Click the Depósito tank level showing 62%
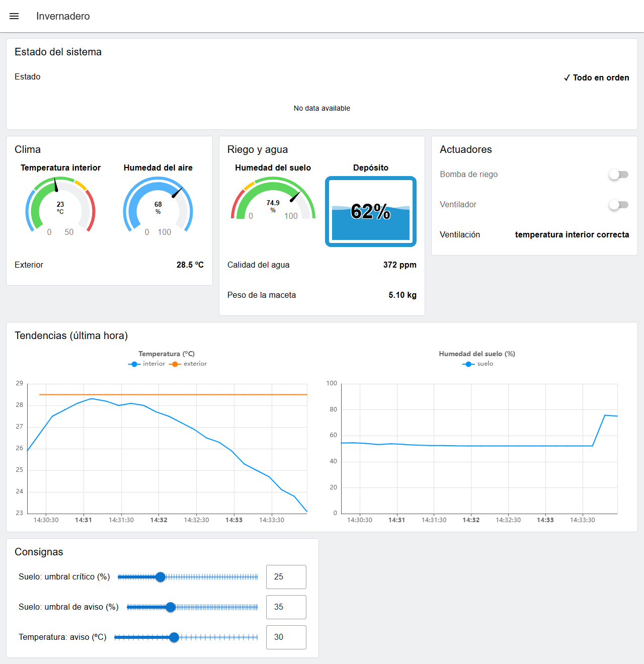 pyautogui.click(x=371, y=211)
